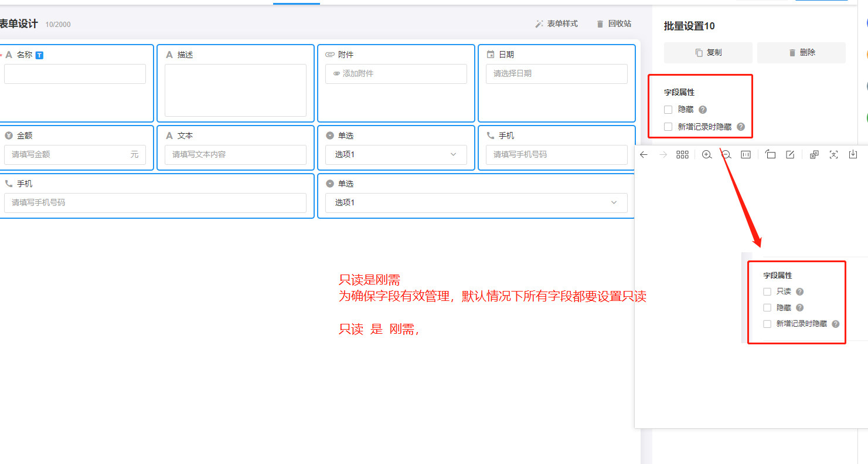Open the 日期 date picker field
868x464 pixels.
pyautogui.click(x=556, y=74)
